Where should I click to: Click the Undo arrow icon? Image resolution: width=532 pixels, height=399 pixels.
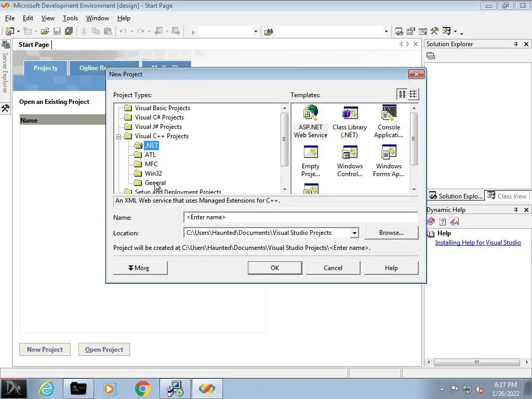[123, 32]
